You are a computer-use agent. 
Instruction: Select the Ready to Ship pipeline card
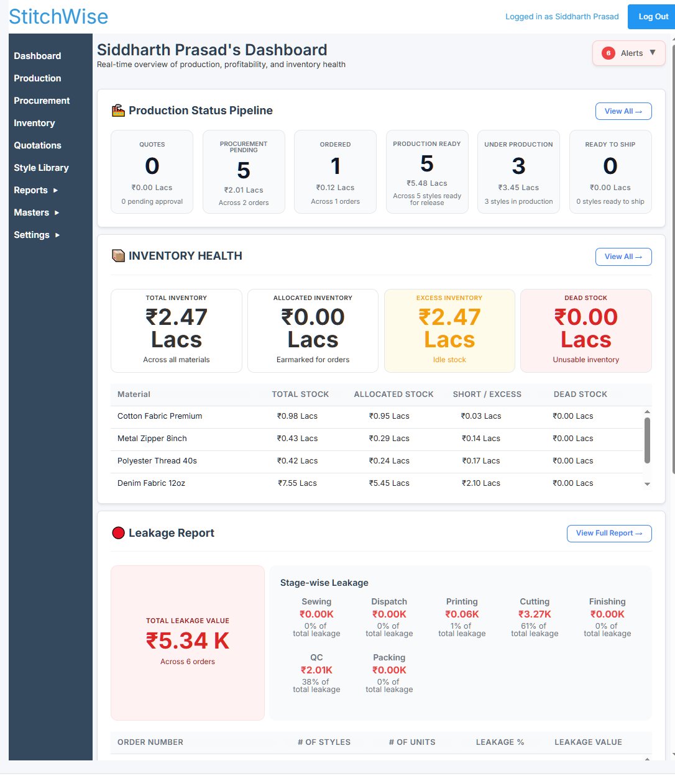tap(610, 171)
